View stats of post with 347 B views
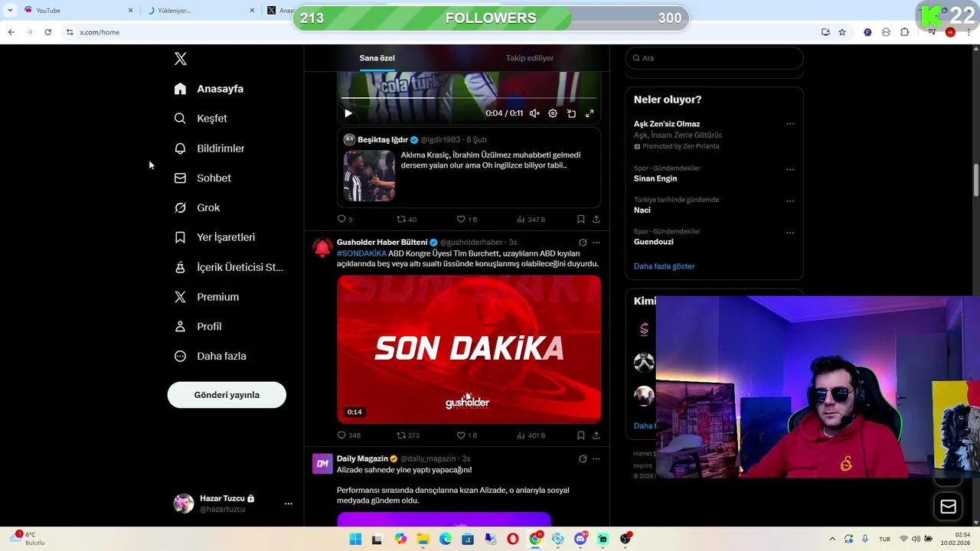980x551 pixels. pyautogui.click(x=531, y=220)
